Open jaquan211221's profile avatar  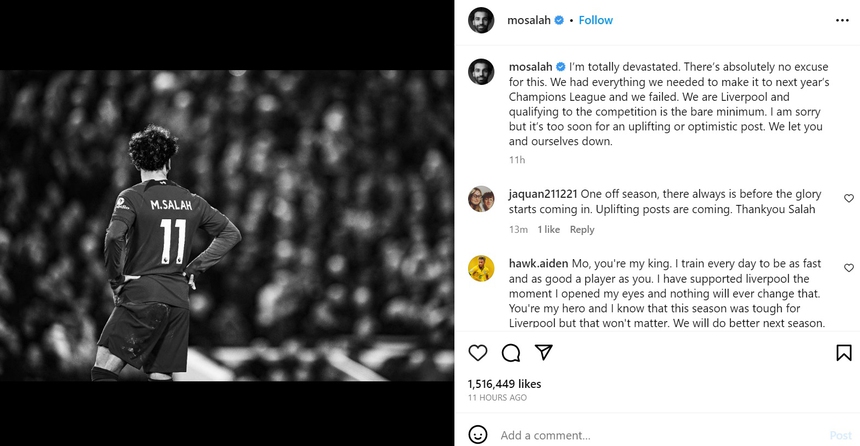pyautogui.click(x=481, y=199)
